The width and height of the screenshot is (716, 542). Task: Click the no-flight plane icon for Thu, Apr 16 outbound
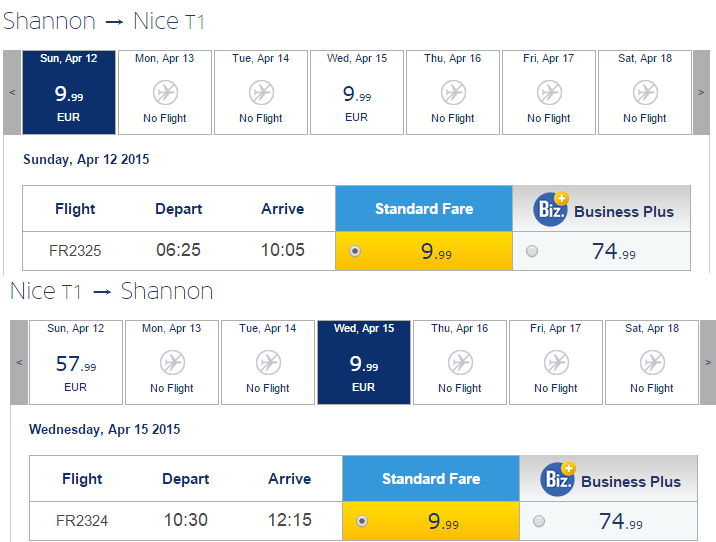point(453,93)
